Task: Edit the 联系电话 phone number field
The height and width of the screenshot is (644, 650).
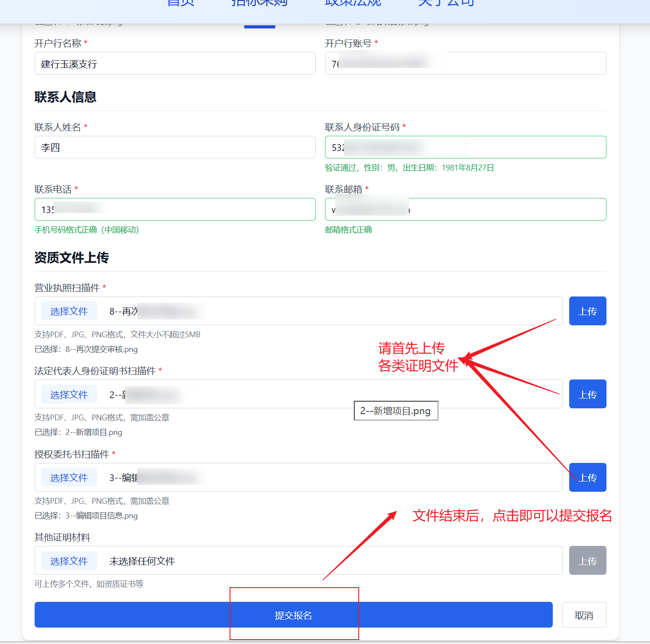Action: 175,209
